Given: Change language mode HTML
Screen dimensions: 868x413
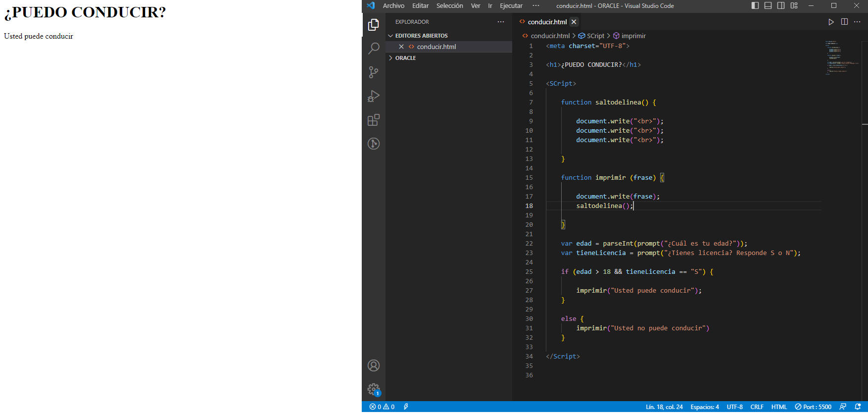Looking at the screenshot, I should 779,407.
